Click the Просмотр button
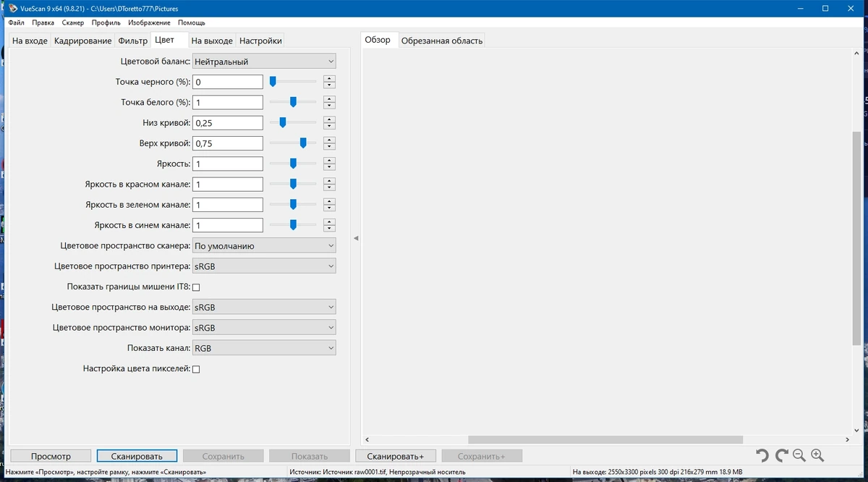Screen dimensions: 868x482 51,456
